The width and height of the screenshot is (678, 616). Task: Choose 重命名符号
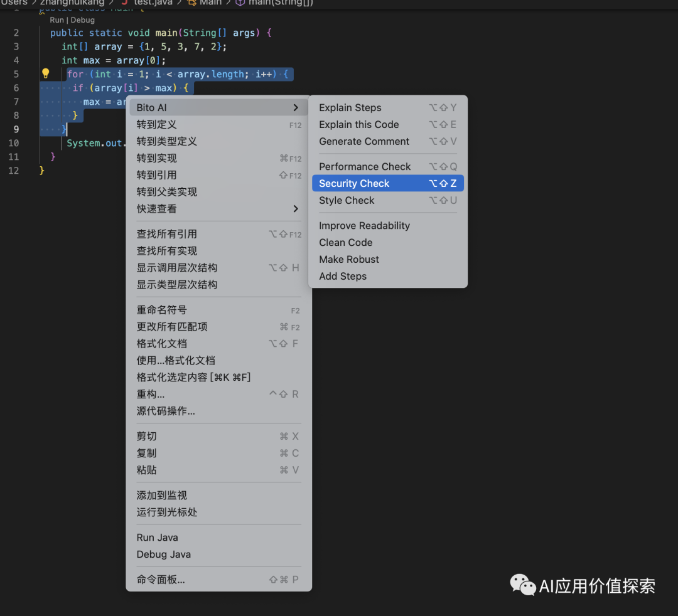(218, 310)
